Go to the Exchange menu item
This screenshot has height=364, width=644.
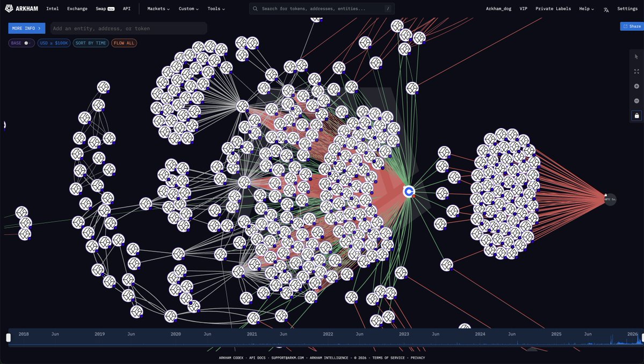[x=77, y=9]
